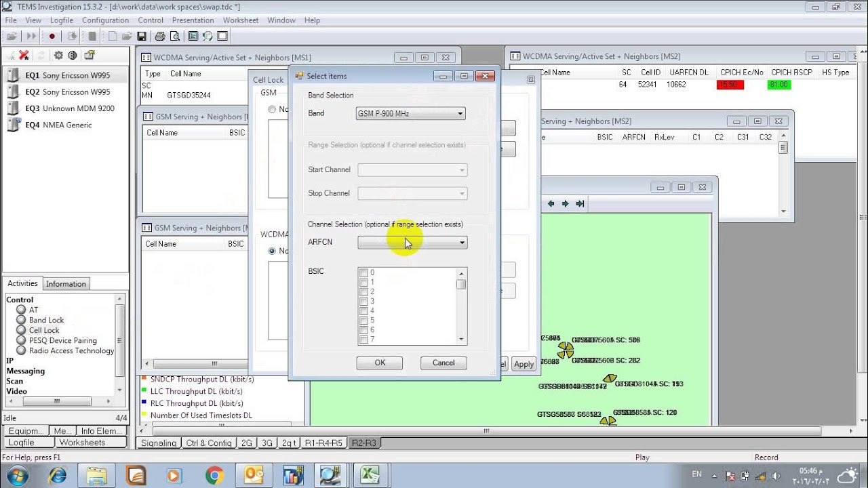This screenshot has width=868, height=488.
Task: Open Google Chrome from the taskbar
Action: tap(214, 474)
